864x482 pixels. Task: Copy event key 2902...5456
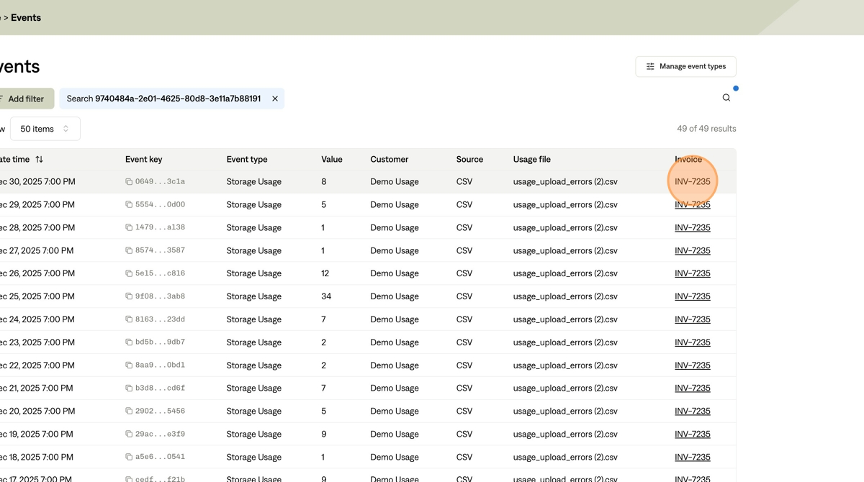pos(129,411)
